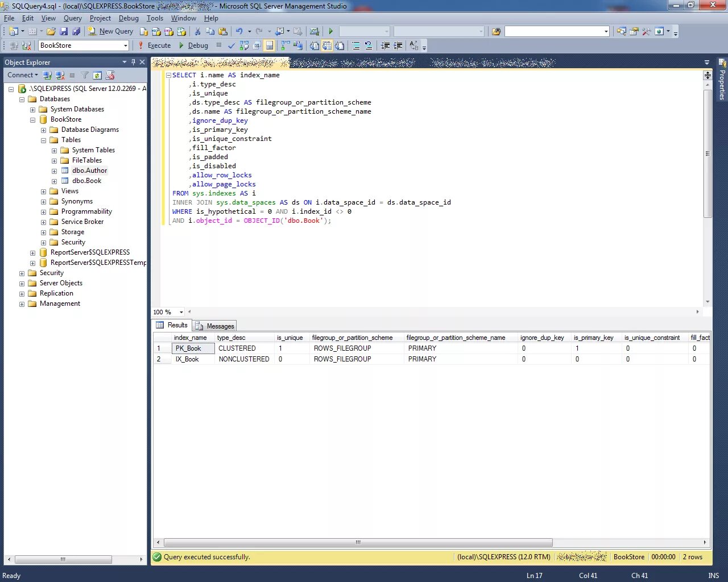Viewport: 728px width, 582px height.
Task: Expand the Programmability folder
Action: point(43,212)
